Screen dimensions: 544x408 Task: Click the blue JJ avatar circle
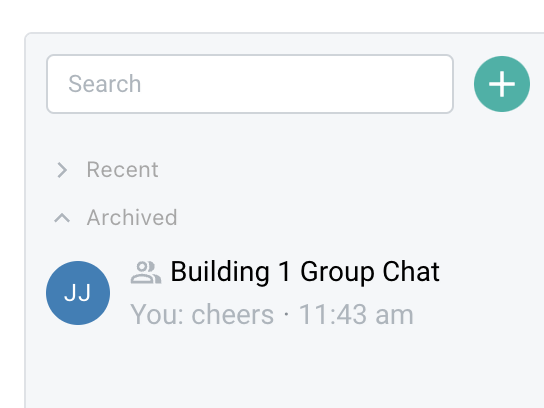[78, 293]
